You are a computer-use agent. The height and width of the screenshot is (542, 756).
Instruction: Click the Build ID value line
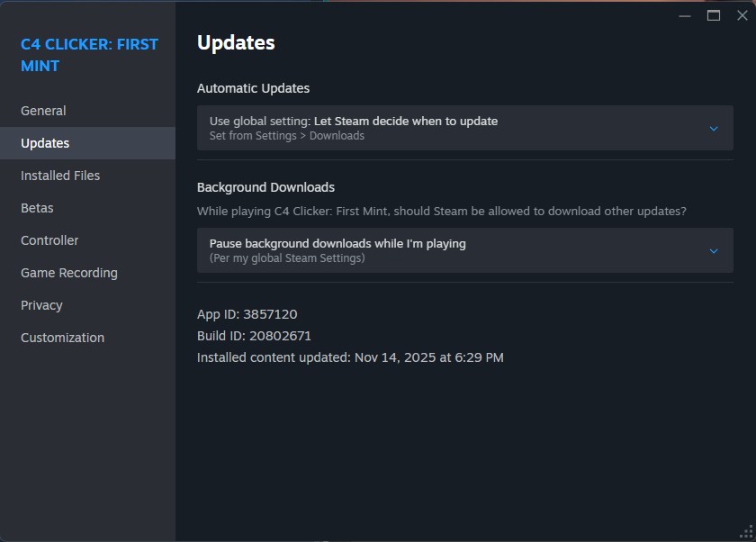[255, 336]
